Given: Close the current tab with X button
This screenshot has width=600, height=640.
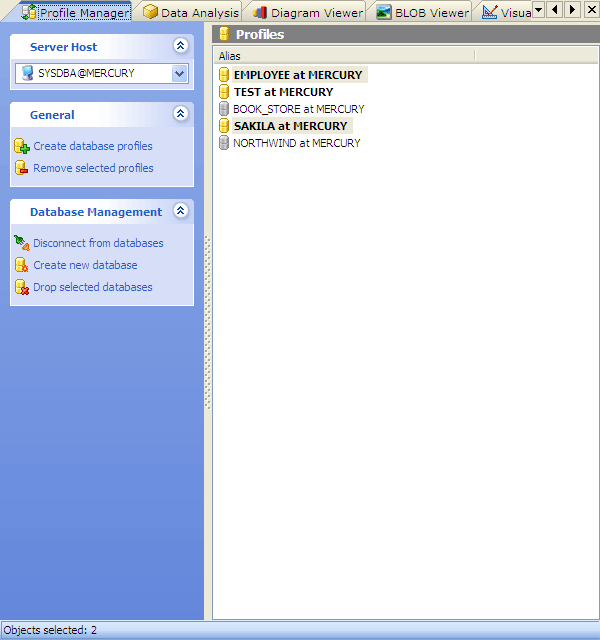Looking at the screenshot, I should click(591, 9).
